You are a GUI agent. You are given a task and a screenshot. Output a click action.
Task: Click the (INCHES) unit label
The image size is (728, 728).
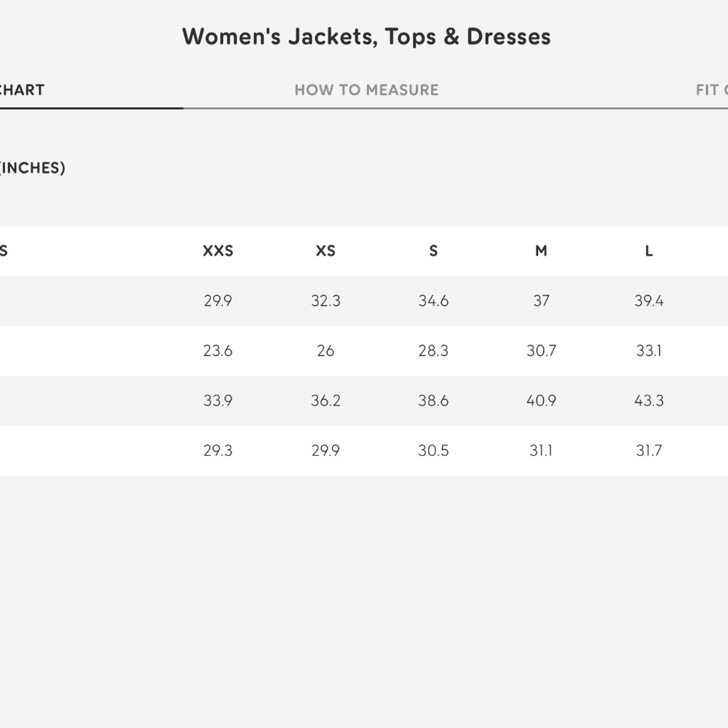33,168
